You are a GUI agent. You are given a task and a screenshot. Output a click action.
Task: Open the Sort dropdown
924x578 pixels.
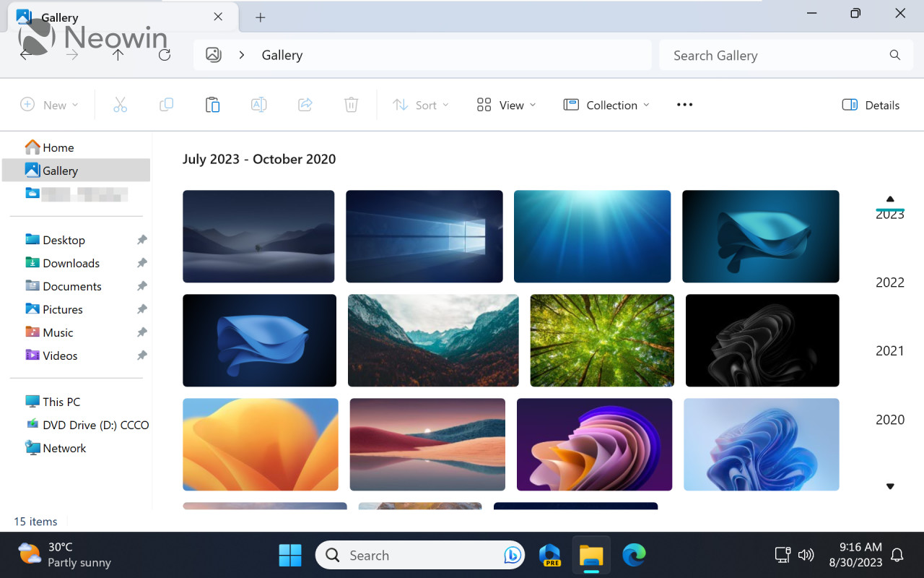pos(420,105)
